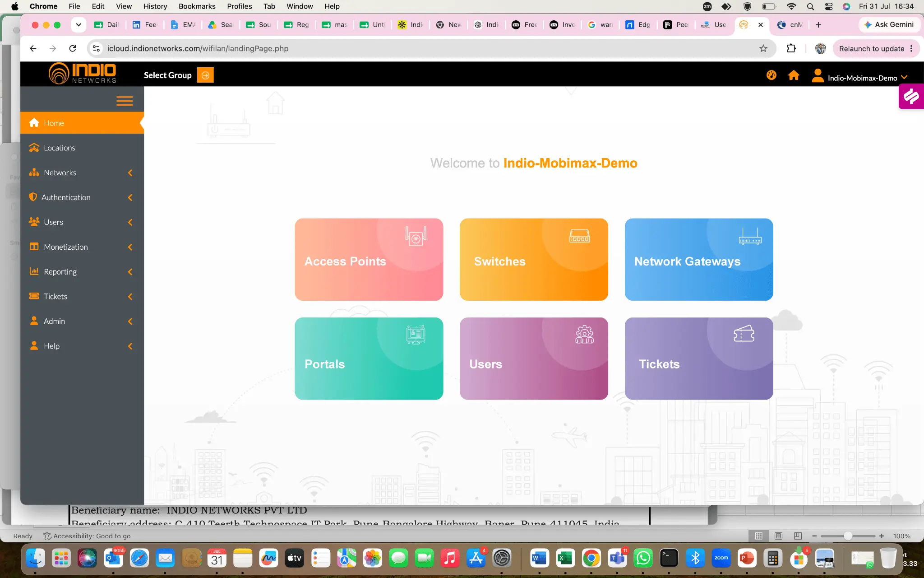Open WhatsApp from the Dock
924x578 pixels.
643,559
